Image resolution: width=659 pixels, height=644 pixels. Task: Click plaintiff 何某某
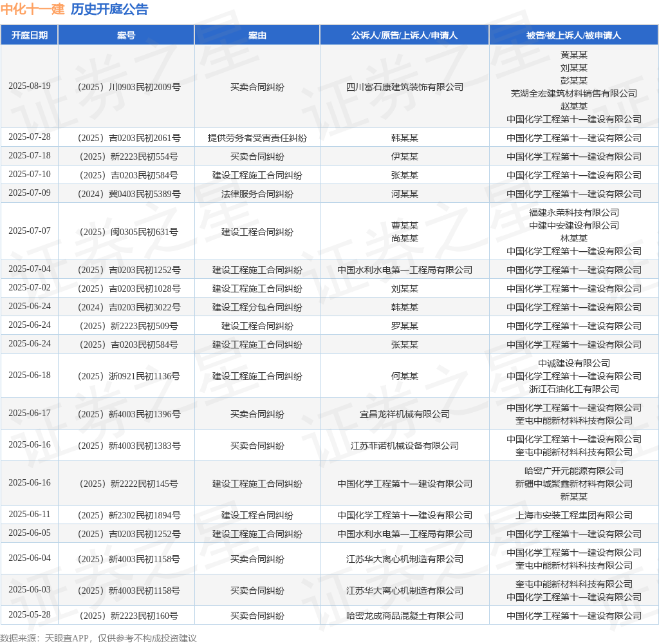[x=404, y=376]
